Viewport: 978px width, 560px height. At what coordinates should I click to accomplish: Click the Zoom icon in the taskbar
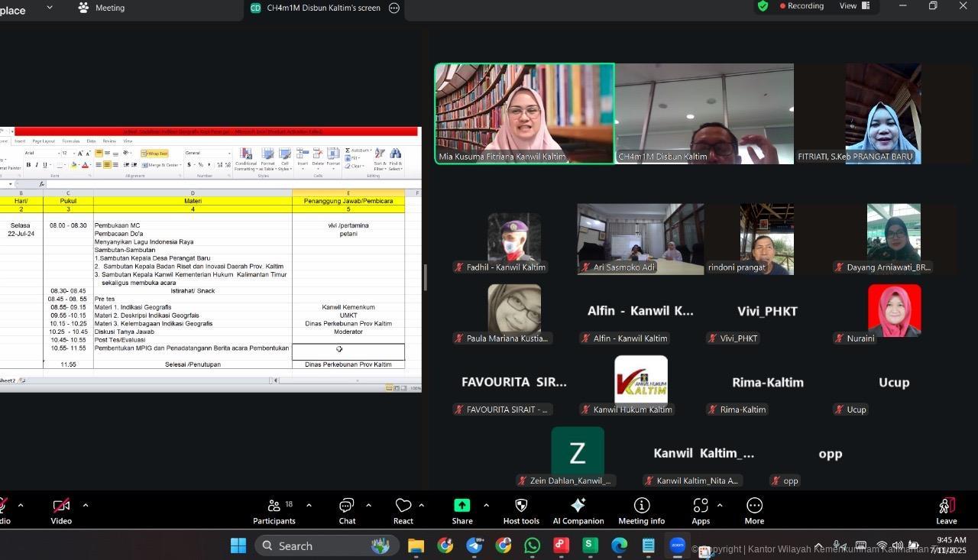click(677, 545)
